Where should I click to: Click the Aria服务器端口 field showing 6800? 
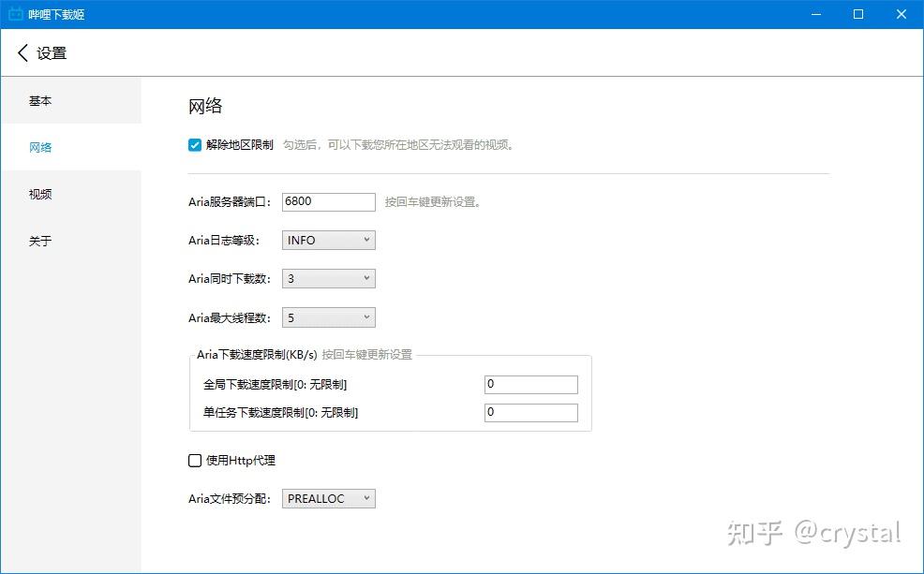coord(328,202)
